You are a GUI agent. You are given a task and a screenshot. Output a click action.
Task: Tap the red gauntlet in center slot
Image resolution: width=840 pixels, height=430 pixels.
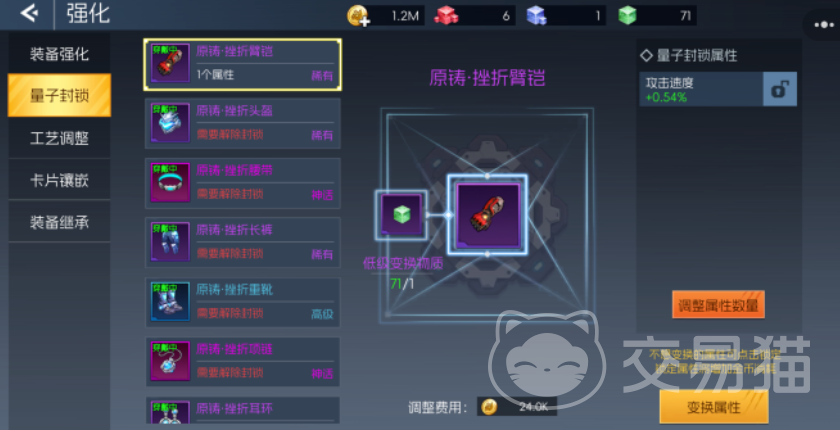tap(488, 215)
